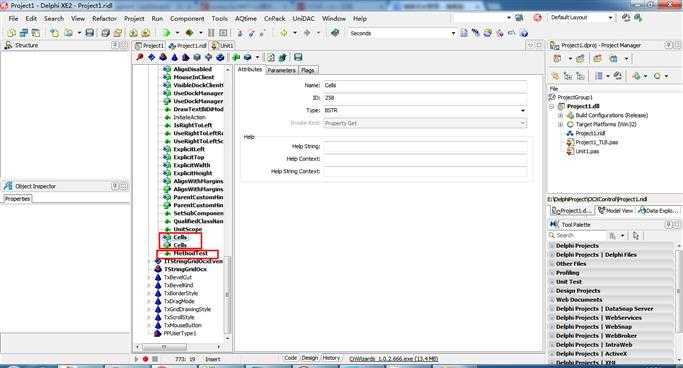Viewport: 683px width, 368px height.
Task: Click the blue diamond icon in type library toolbar
Action: coord(151,57)
